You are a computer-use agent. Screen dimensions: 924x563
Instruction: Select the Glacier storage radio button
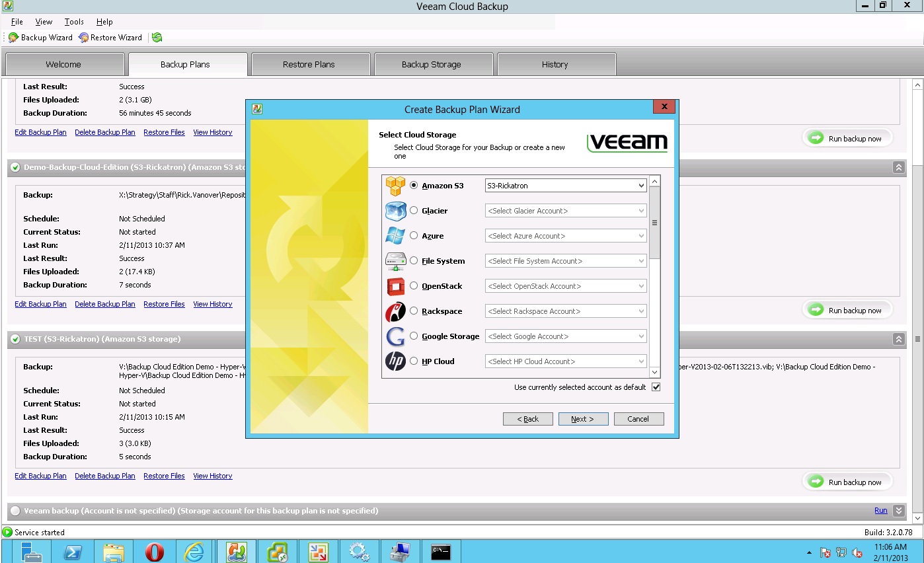click(414, 211)
